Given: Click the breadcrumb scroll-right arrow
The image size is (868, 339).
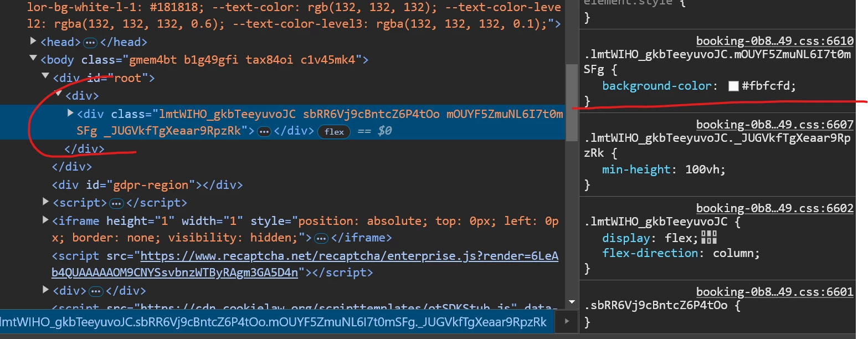Looking at the screenshot, I should [566, 321].
